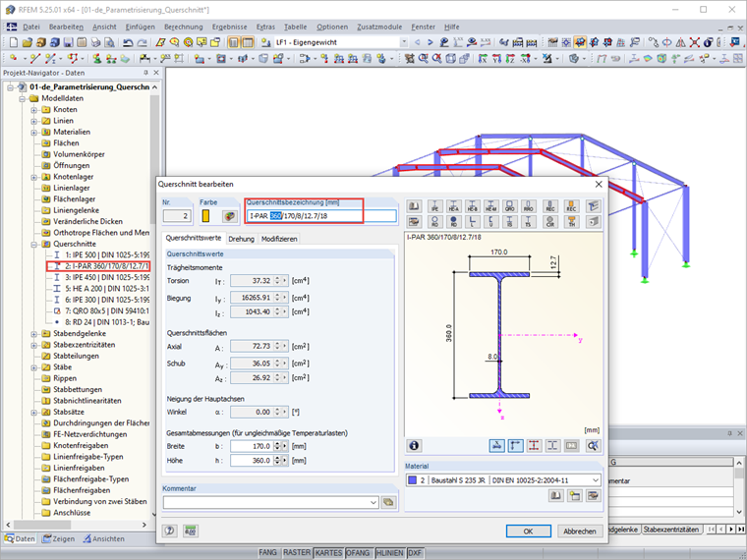The image size is (747, 560).
Task: Collapse the Querschnitte tree node
Action: pos(33,245)
